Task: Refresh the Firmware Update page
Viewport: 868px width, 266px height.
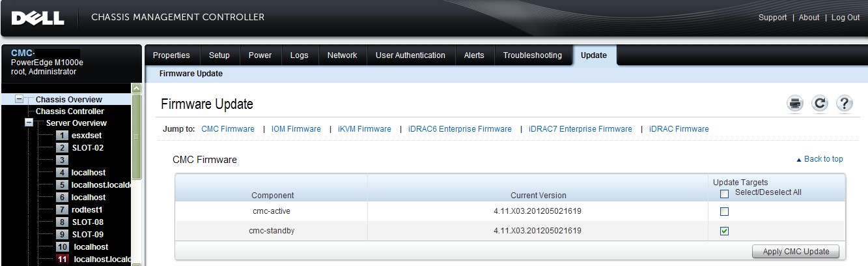Action: [x=820, y=104]
